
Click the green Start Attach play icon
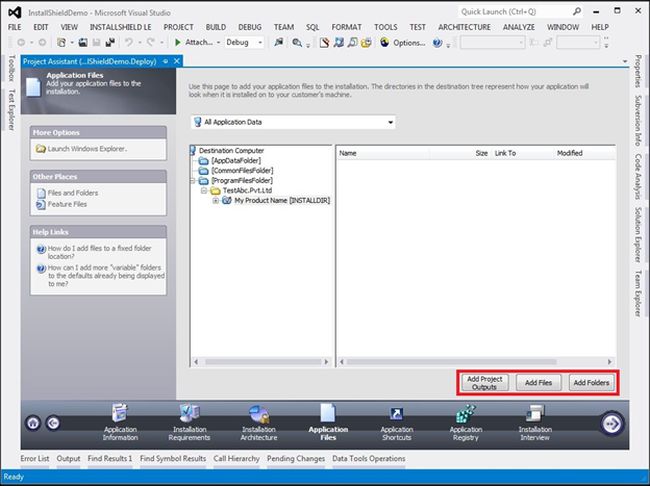point(178,42)
